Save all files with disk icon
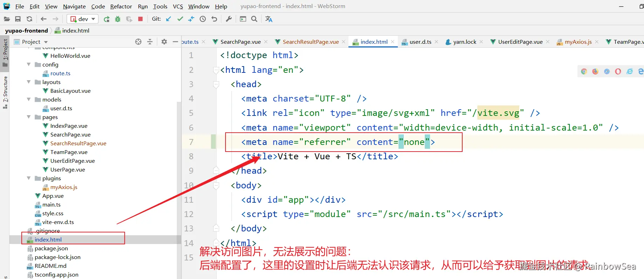Screen dimensions: 644x279 18,19
